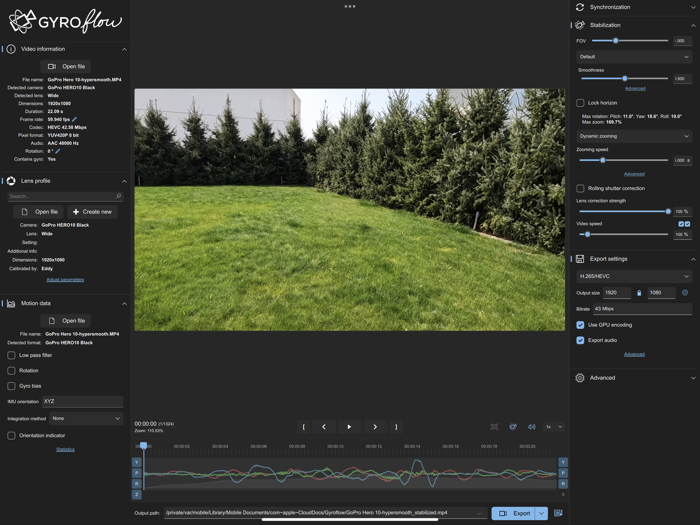
Task: Click the Video information info icon
Action: [x=11, y=49]
